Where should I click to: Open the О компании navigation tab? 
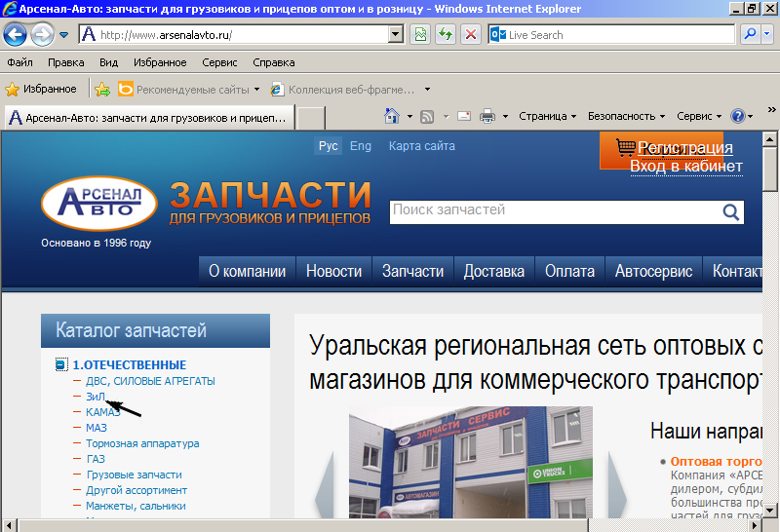pyautogui.click(x=248, y=271)
